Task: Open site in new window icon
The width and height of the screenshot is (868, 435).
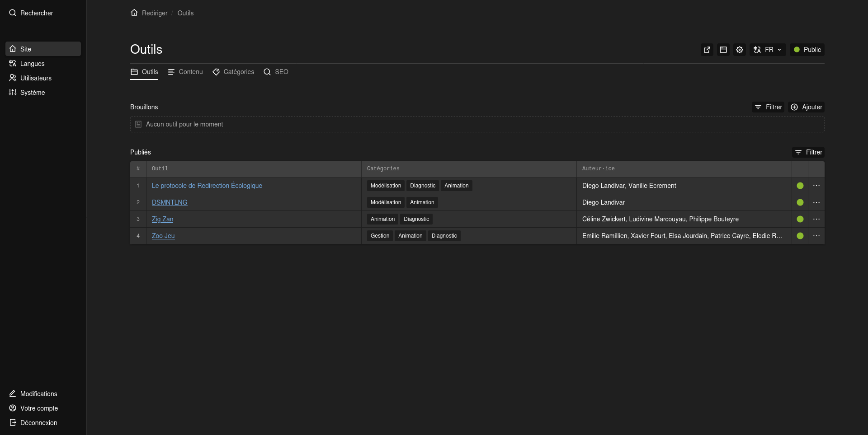Action: coord(707,50)
